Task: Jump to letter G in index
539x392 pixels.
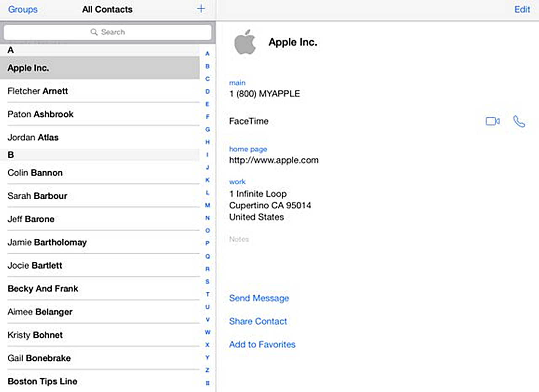Action: coord(207,129)
